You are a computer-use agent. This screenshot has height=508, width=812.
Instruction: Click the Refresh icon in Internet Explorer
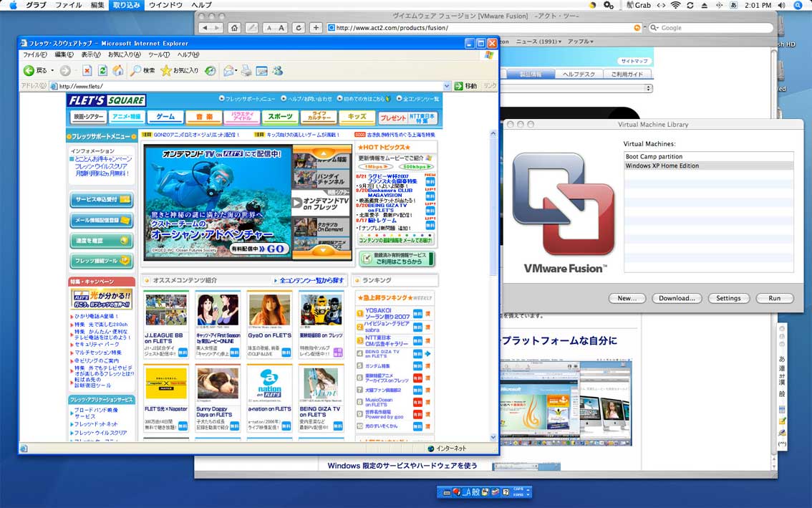click(102, 70)
